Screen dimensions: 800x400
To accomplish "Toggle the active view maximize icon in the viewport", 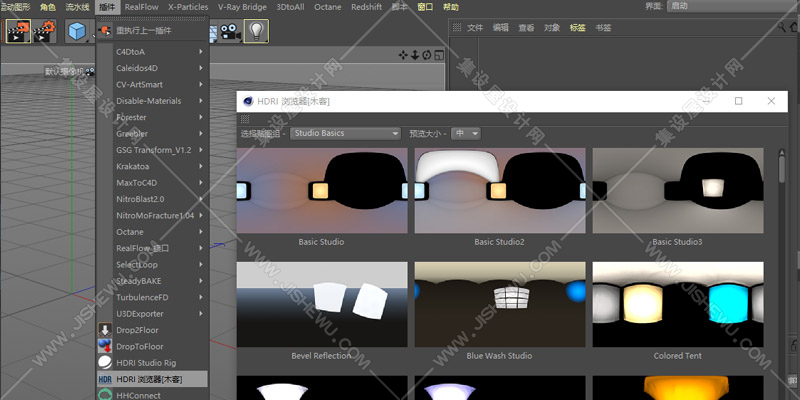I will 439,55.
